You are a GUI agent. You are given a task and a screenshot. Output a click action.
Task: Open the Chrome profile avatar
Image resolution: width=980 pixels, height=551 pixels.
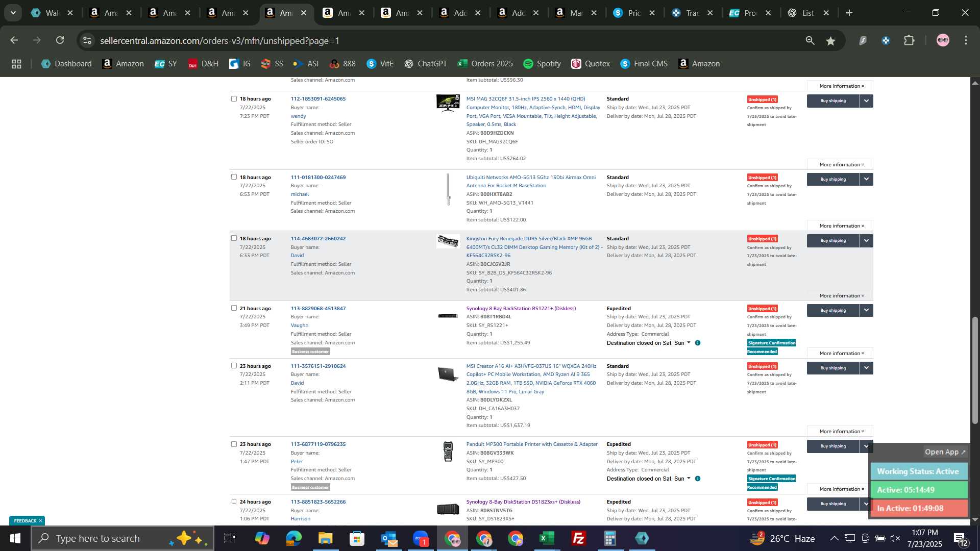point(943,40)
